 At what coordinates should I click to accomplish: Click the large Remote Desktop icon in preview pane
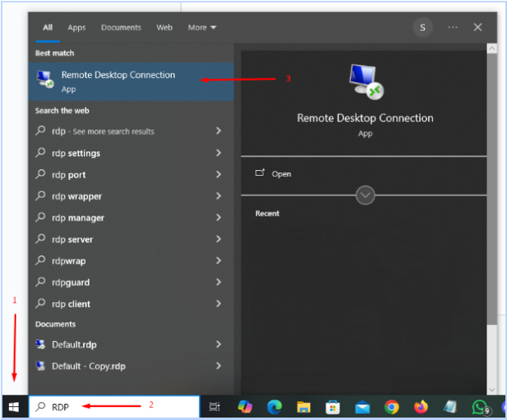pos(366,81)
